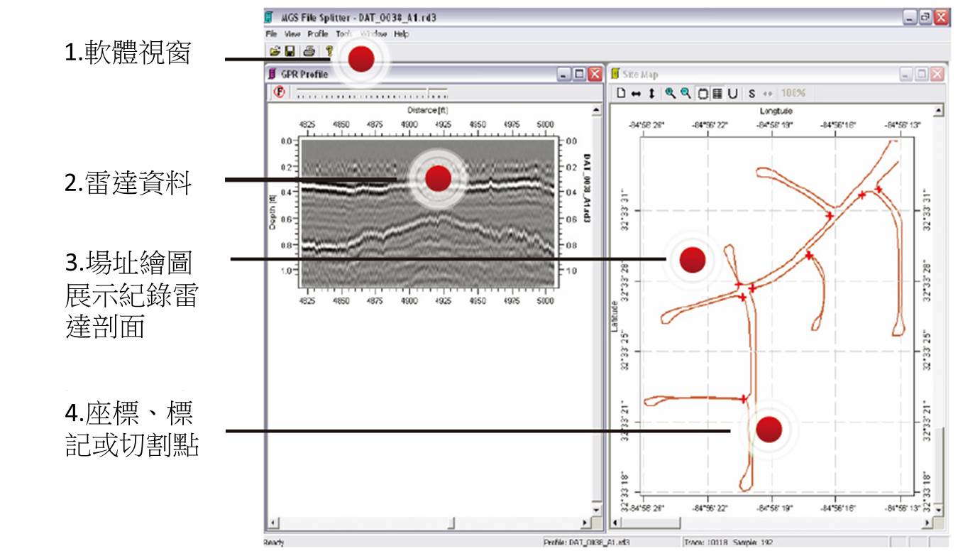Viewport: 980px width, 556px height.
Task: Click the red F filter icon
Action: point(280,92)
